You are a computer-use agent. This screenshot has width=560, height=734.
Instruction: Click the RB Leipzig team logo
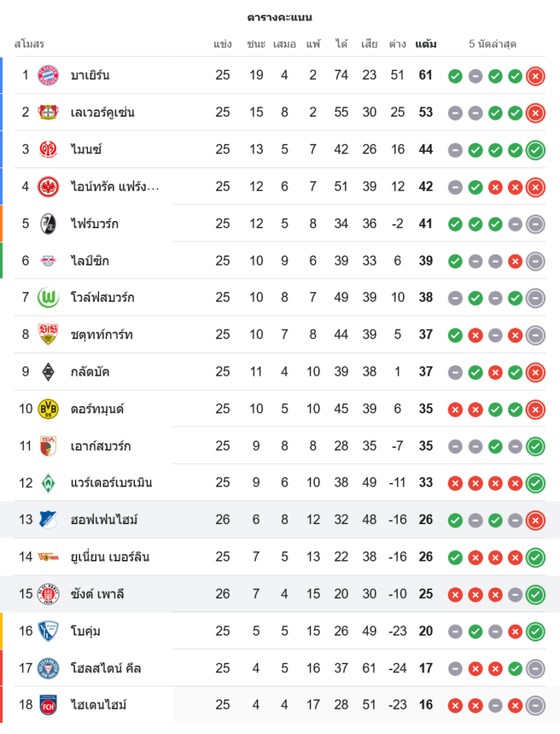coord(48,261)
